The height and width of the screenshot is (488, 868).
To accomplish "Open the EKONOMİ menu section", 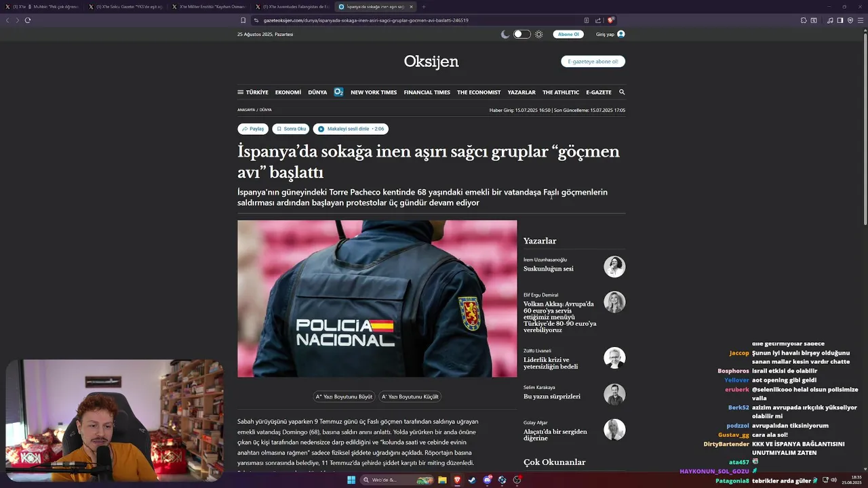I will coord(288,92).
